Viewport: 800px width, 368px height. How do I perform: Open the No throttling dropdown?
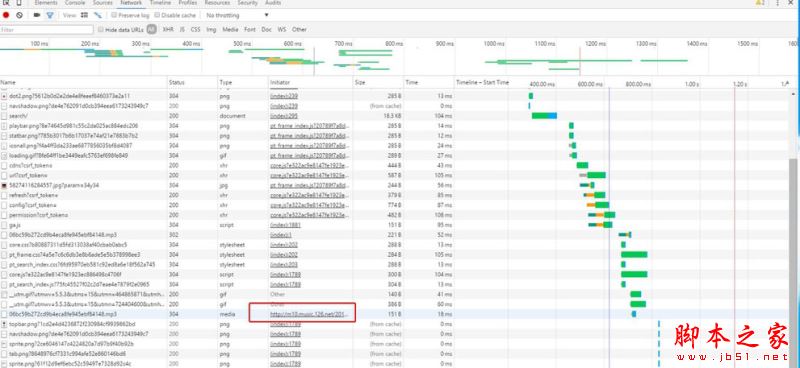(x=237, y=15)
